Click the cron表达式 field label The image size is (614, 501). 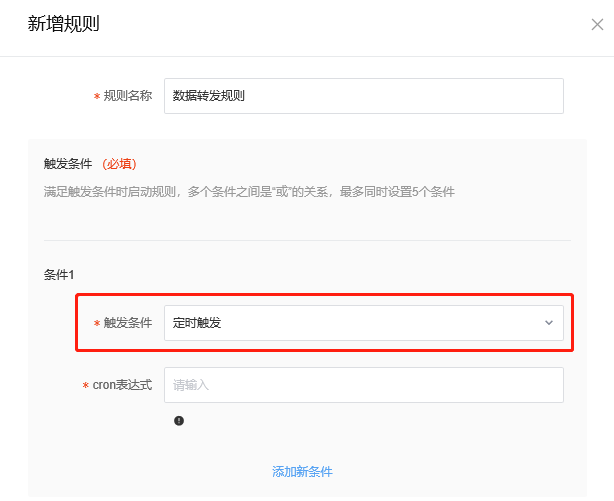(122, 385)
